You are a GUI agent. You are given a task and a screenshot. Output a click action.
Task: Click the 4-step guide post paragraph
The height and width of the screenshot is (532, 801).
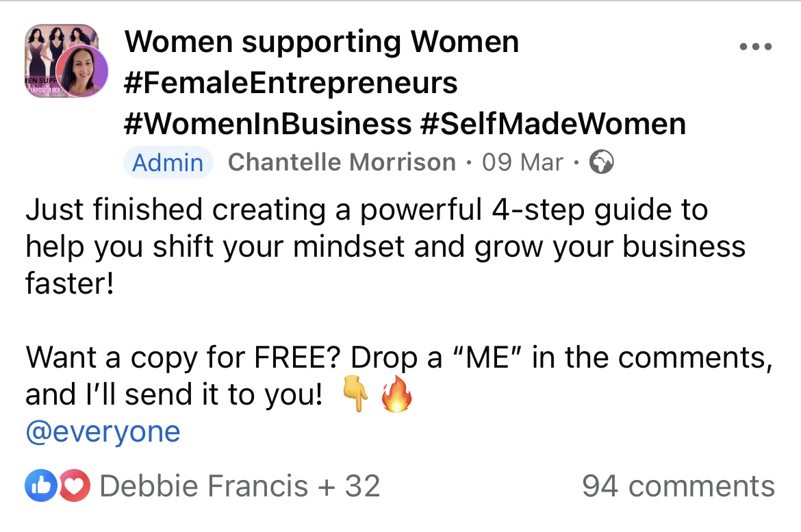pos(383,245)
